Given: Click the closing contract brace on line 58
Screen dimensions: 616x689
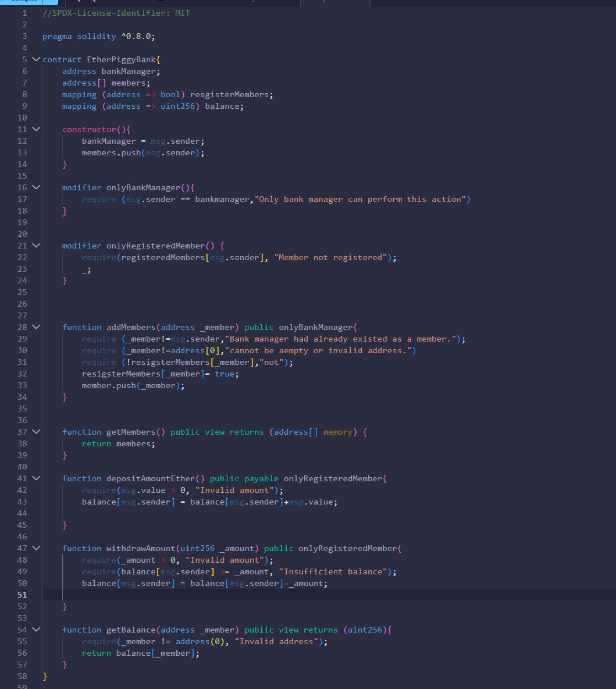Looking at the screenshot, I should pos(45,677).
